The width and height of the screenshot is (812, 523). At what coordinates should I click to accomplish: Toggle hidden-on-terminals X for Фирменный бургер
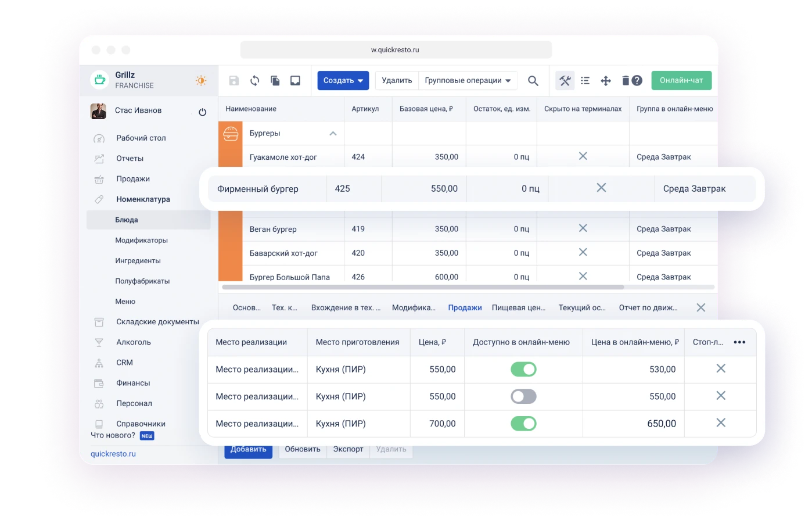(601, 188)
